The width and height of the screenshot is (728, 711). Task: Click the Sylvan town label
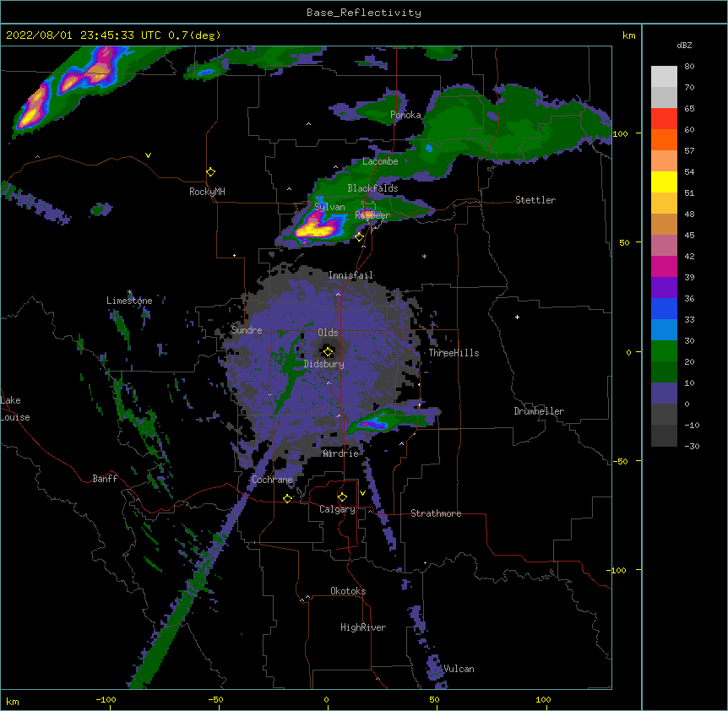[329, 208]
